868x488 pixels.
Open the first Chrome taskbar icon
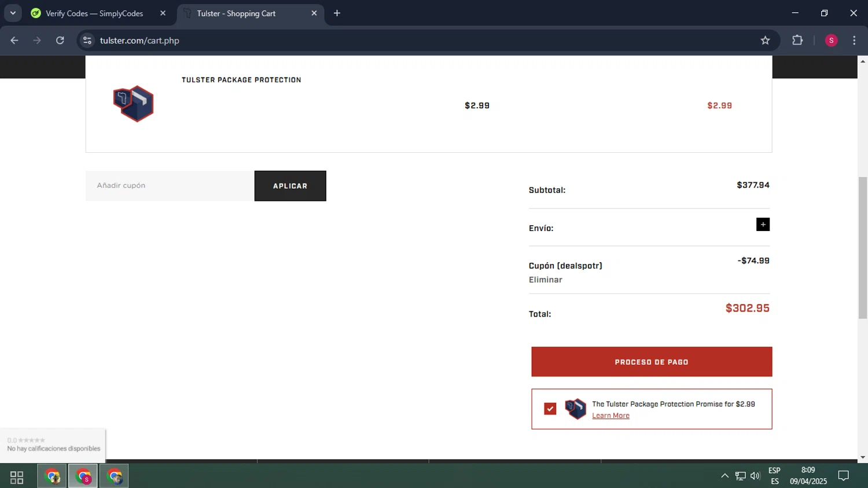pyautogui.click(x=53, y=476)
